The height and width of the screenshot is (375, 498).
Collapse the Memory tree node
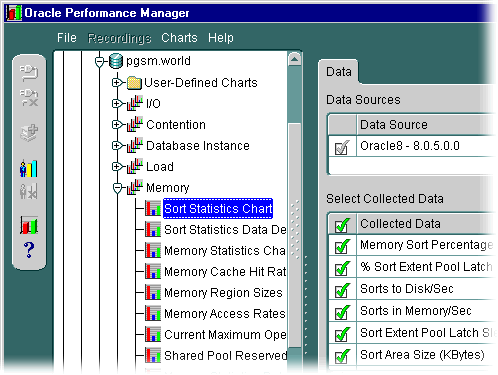pos(117,188)
